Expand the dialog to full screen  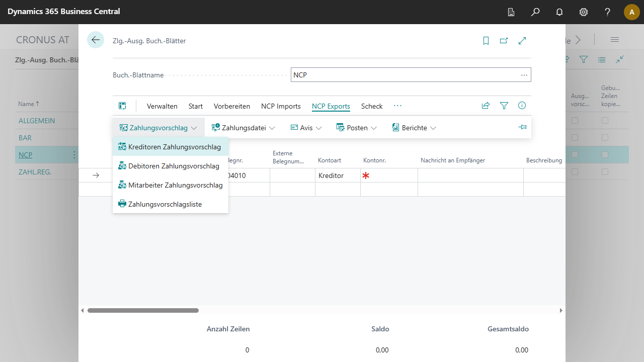click(522, 41)
